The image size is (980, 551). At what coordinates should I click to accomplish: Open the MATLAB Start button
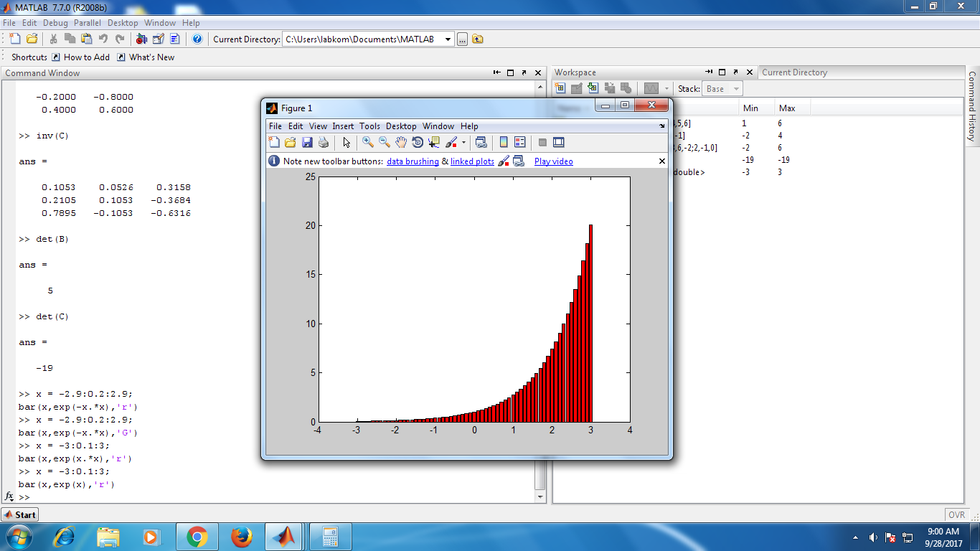coord(20,514)
